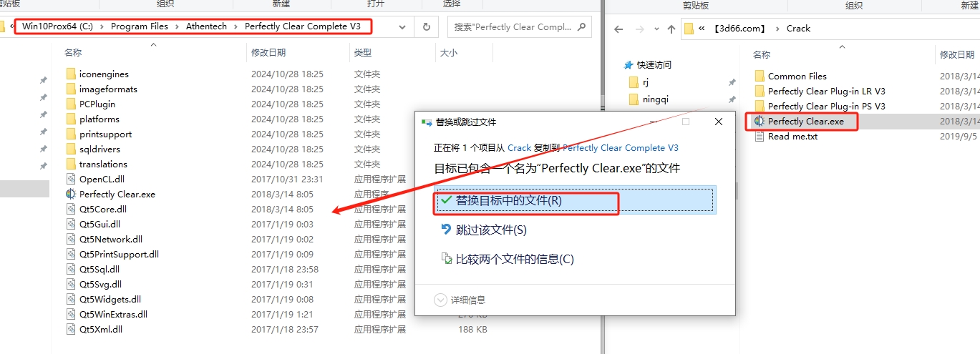Click Perfectly Clear.exe icon in left window
The height and width of the screenshot is (354, 980).
tap(70, 194)
